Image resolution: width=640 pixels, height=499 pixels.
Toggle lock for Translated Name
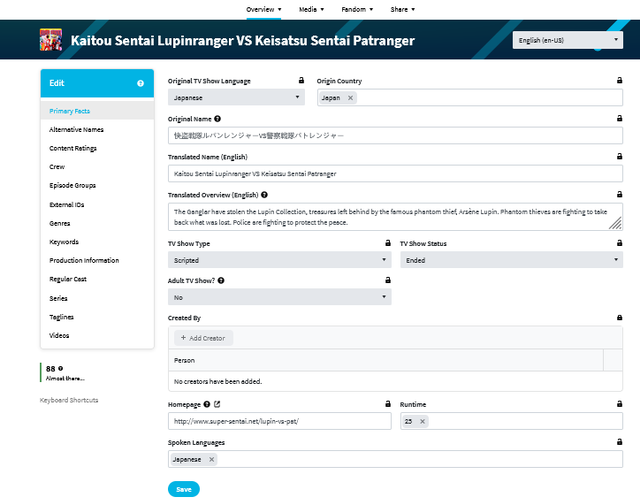[x=620, y=156]
